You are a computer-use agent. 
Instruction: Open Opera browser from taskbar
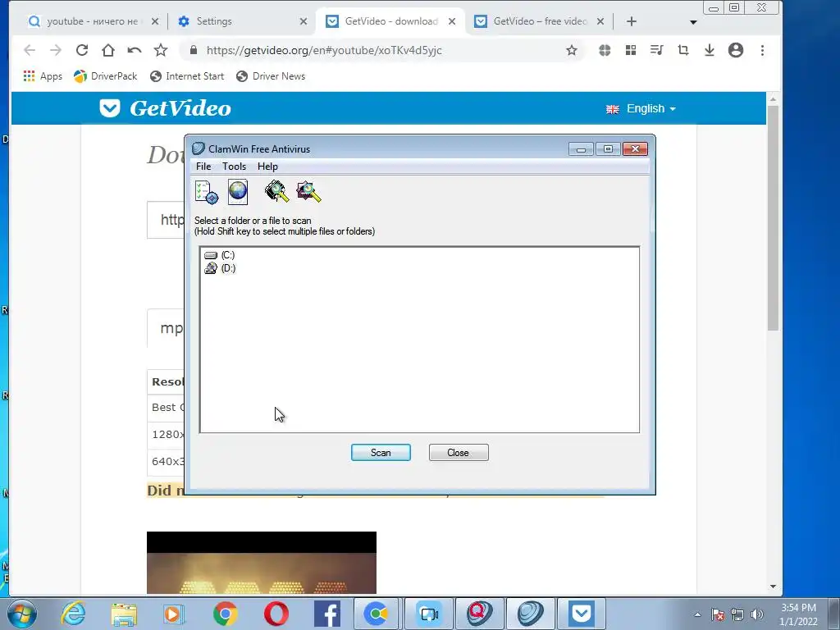pyautogui.click(x=276, y=614)
